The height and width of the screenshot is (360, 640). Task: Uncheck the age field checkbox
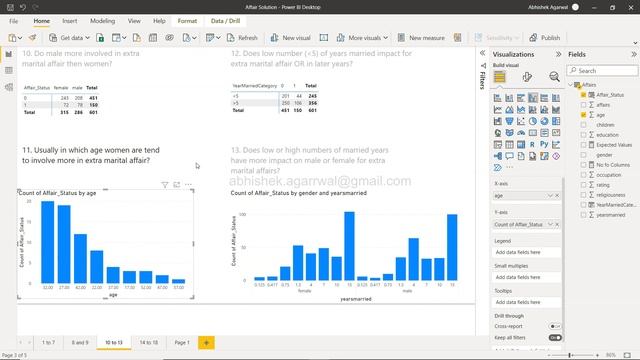click(583, 115)
